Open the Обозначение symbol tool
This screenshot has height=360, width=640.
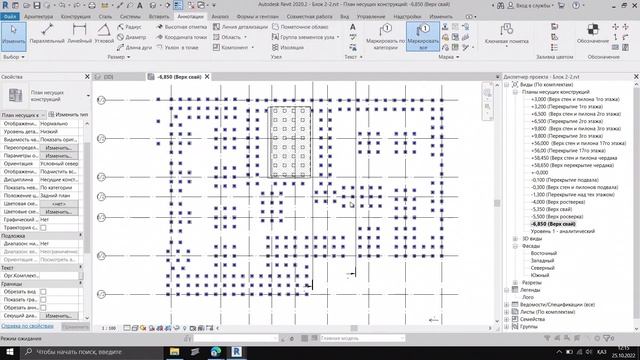tap(593, 34)
